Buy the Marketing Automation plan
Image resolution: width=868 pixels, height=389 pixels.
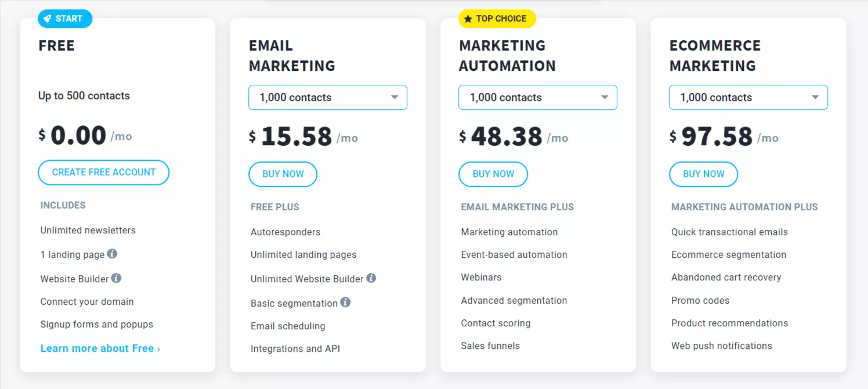coord(493,174)
